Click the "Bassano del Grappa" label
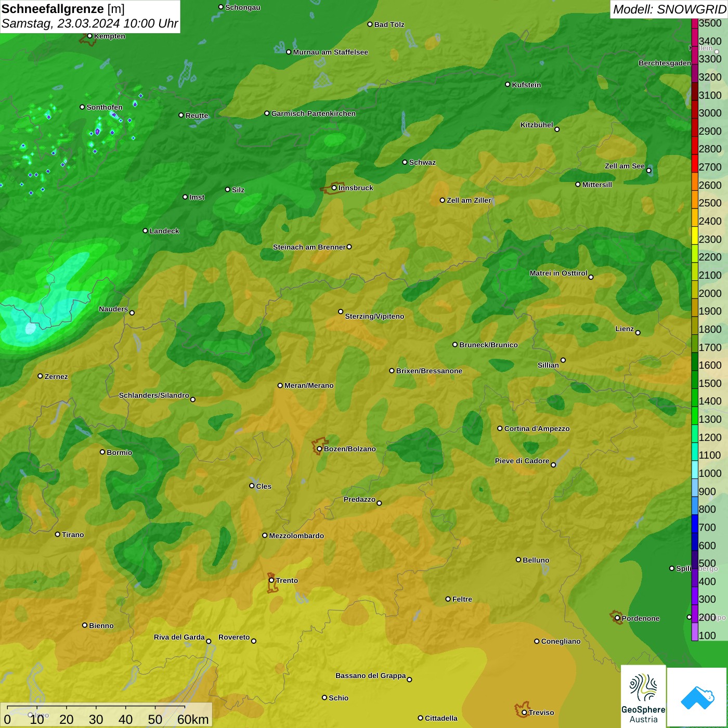The image size is (728, 728). (x=371, y=675)
